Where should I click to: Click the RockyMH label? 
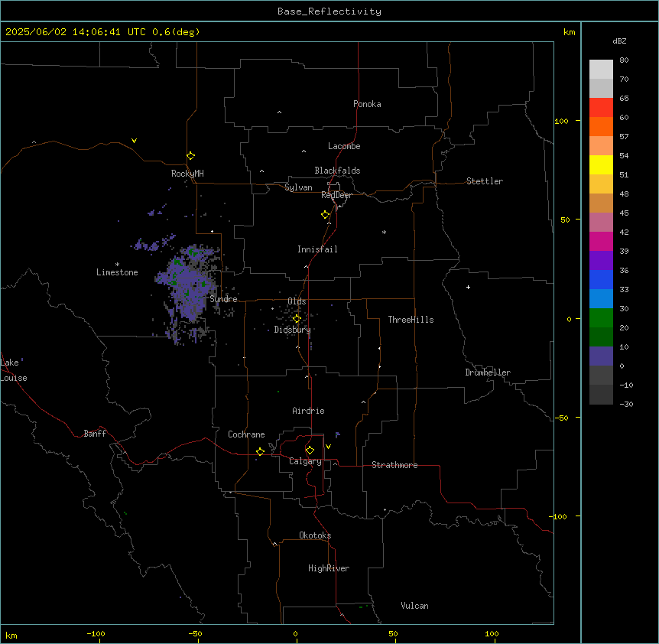(187, 174)
